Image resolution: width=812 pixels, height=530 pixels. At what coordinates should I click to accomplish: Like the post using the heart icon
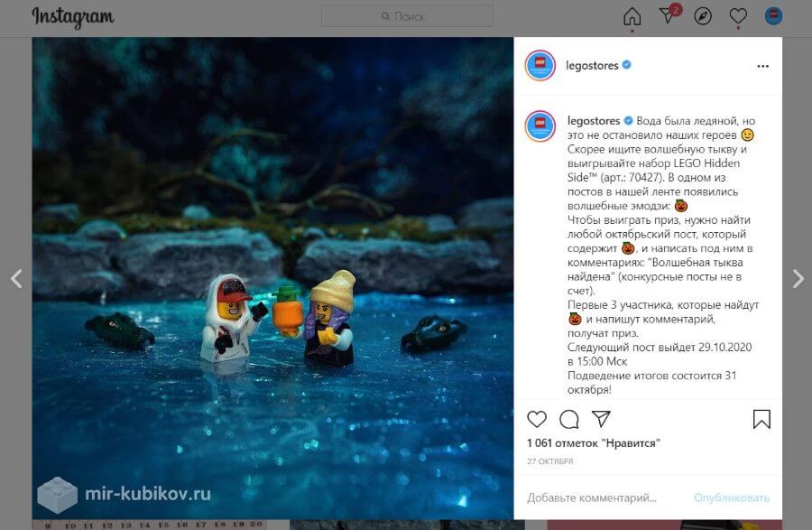click(x=536, y=419)
